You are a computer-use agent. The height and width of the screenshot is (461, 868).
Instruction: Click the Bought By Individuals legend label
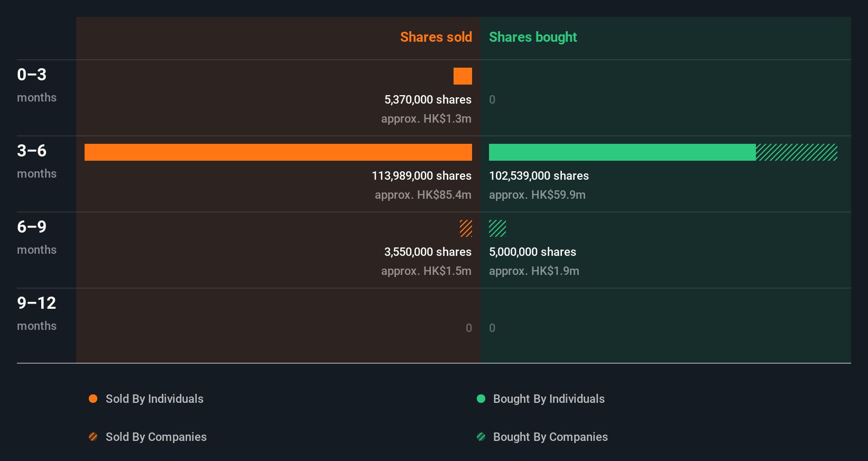point(549,399)
